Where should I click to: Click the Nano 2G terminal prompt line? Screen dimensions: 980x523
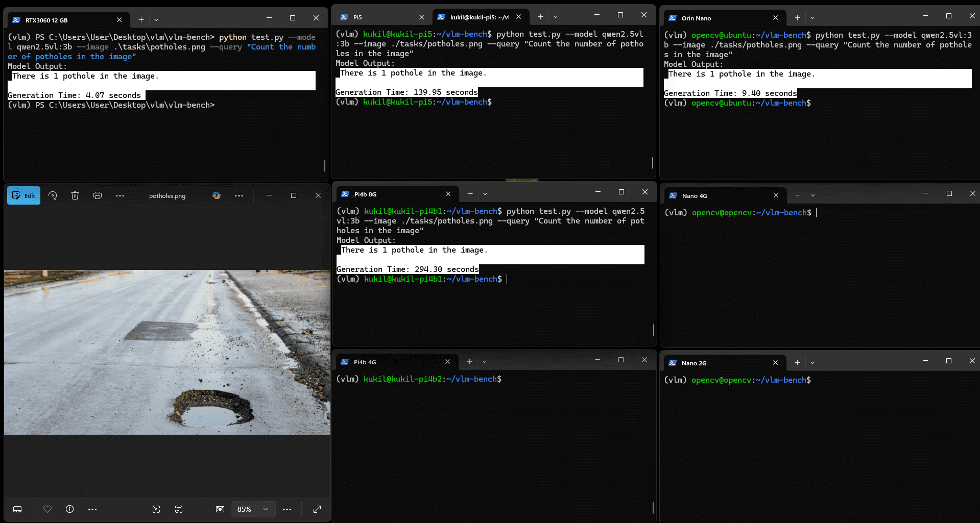[x=737, y=380]
